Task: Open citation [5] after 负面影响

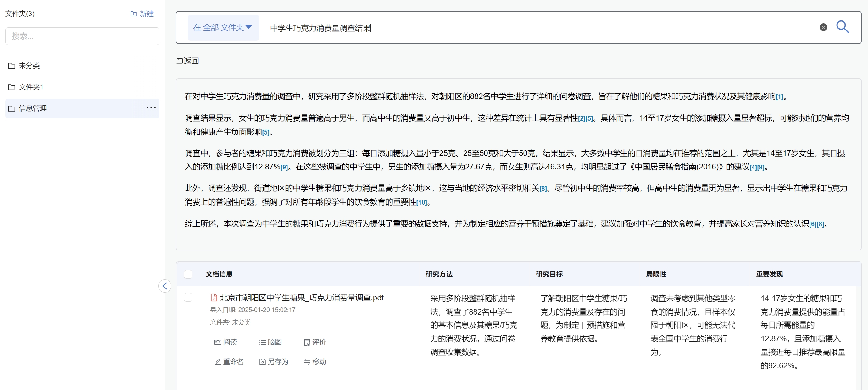Action: pyautogui.click(x=266, y=133)
